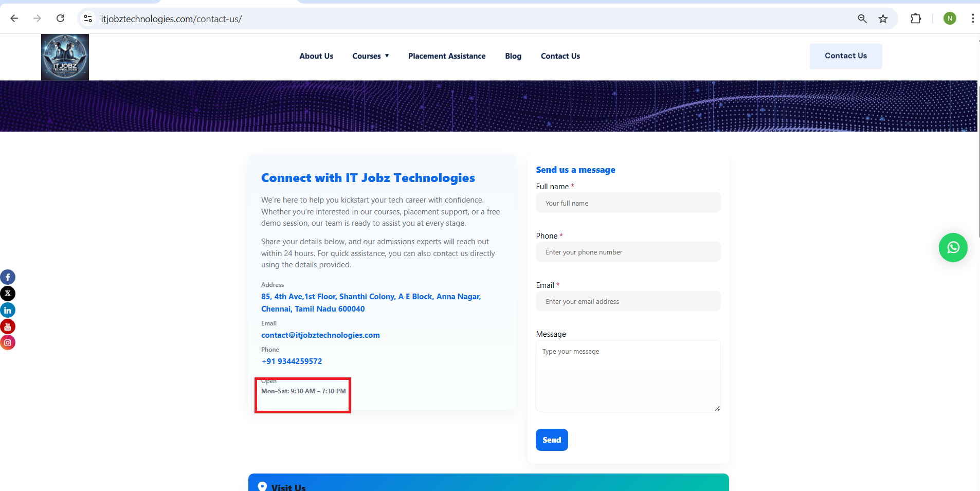The height and width of the screenshot is (491, 980).
Task: Open the Instagram sidebar icon
Action: click(8, 342)
